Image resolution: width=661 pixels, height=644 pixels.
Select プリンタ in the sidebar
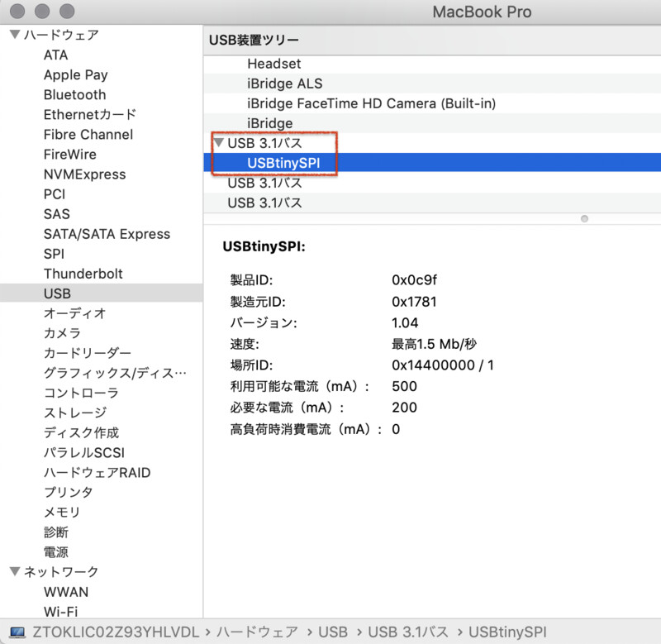coord(69,492)
